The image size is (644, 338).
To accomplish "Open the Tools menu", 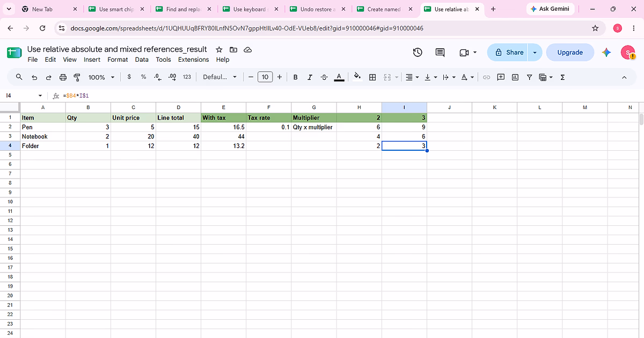I will [163, 60].
